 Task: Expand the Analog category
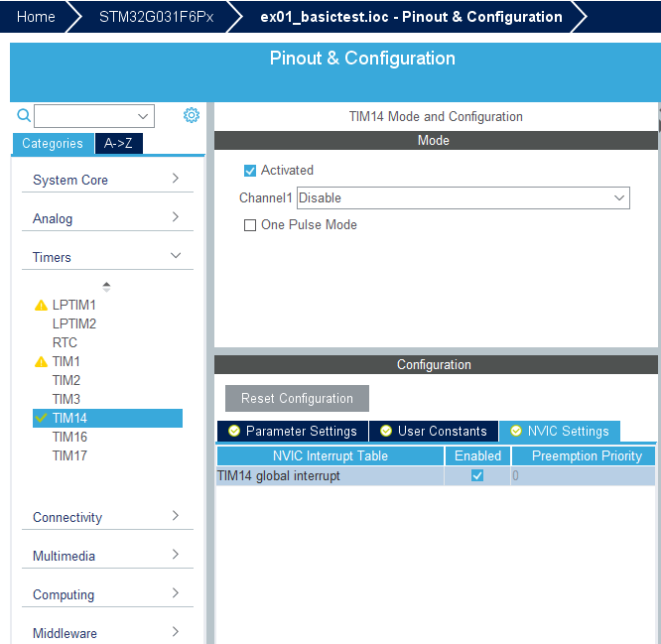[107, 218]
